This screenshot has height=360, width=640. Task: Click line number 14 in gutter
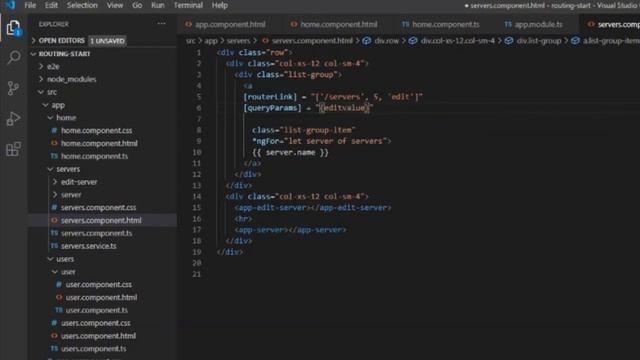[197, 196]
